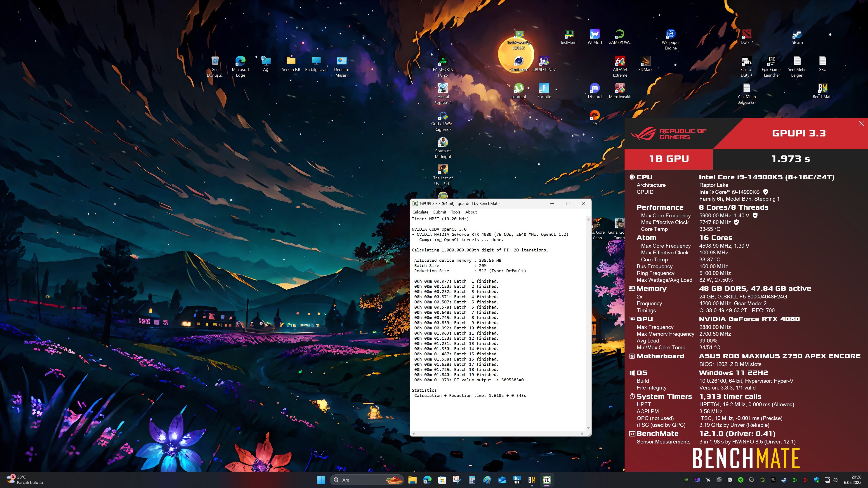Select the Bu bilgisayar desktop icon
Screen dimensions: 868x488
(x=316, y=64)
